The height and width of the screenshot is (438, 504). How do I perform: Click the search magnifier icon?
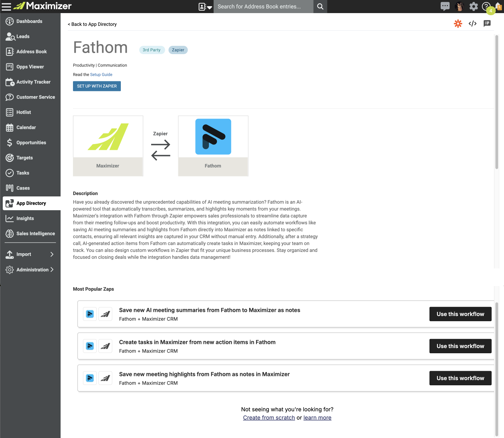coord(320,7)
